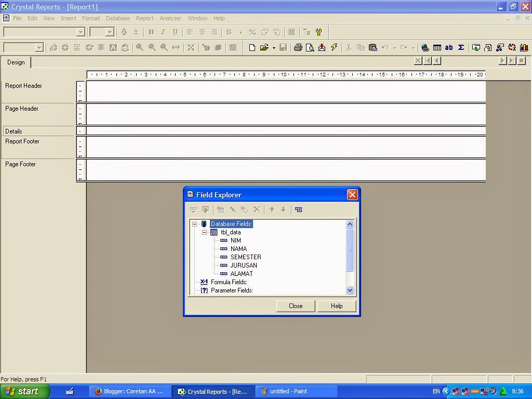The height and width of the screenshot is (399, 532).
Task: Open the Database menu
Action: (x=118, y=18)
